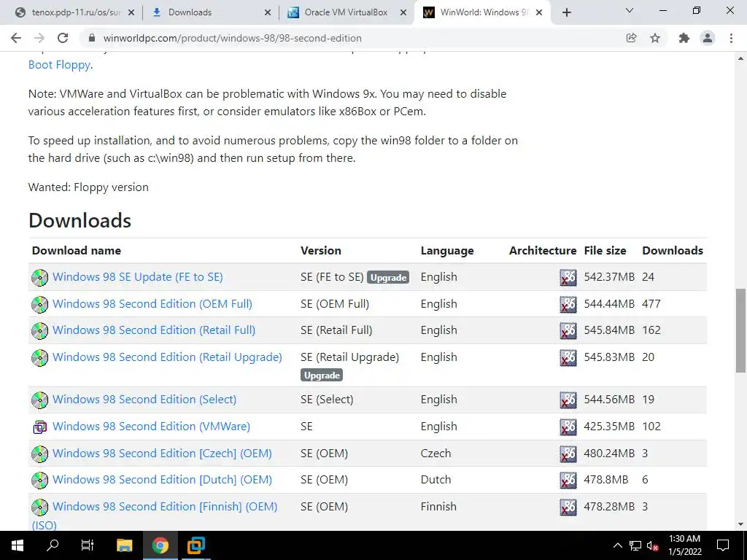Select the WinWorld: Windows 98 tab
The height and width of the screenshot is (560, 747).
tap(481, 12)
